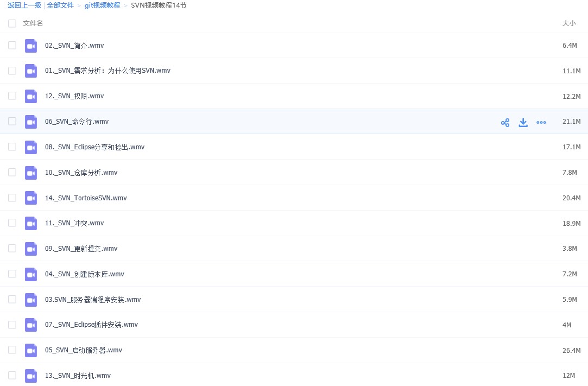Click the 3.8M size of 09._SVN_更新提交.wmv
588x386 pixels.
tap(570, 249)
